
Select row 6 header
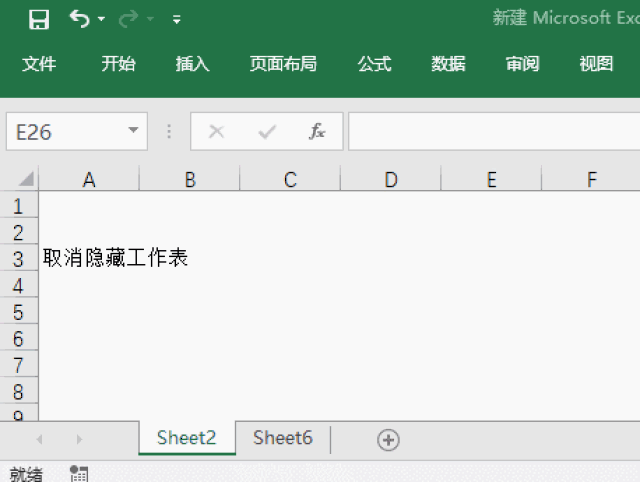tap(19, 338)
